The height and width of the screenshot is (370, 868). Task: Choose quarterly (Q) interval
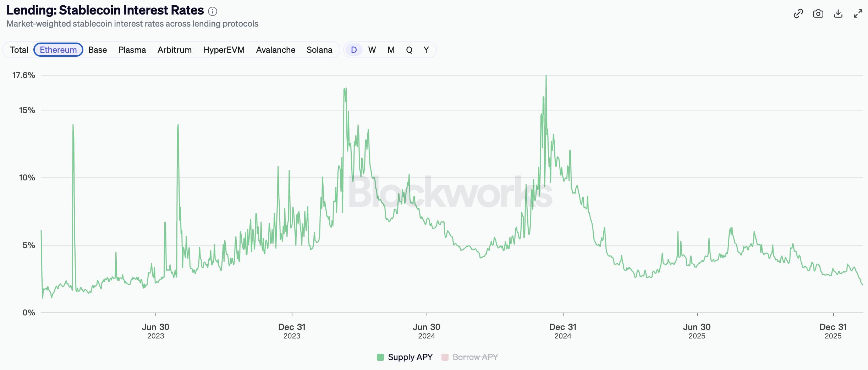(409, 50)
